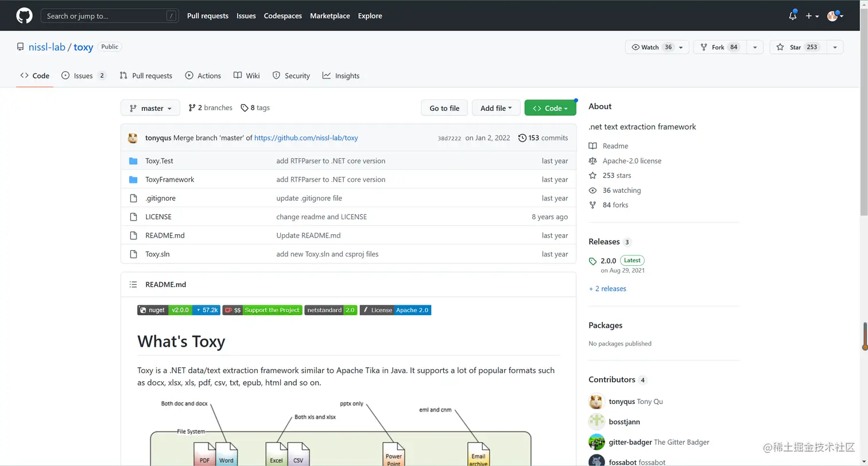Open the user avatar menu

[x=835, y=16]
